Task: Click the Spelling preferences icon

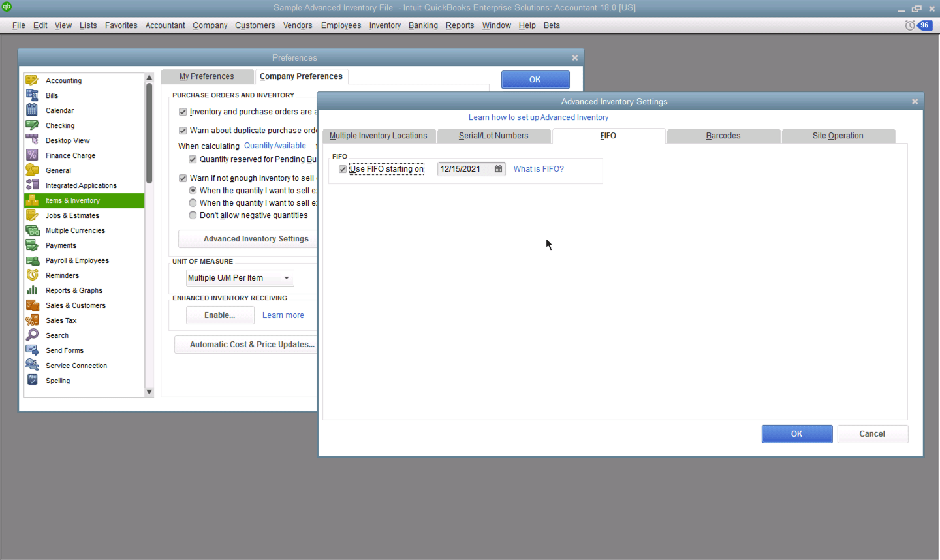Action: (32, 381)
